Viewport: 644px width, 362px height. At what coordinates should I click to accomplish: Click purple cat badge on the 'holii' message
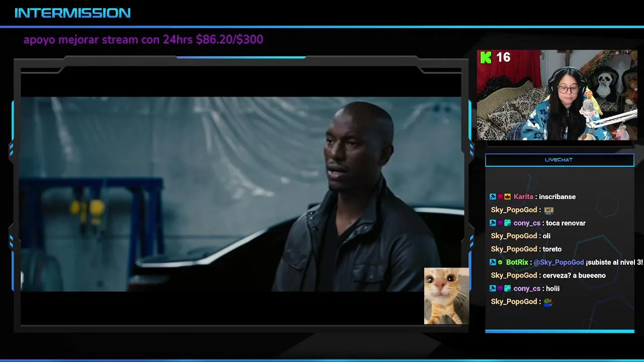tap(500, 288)
